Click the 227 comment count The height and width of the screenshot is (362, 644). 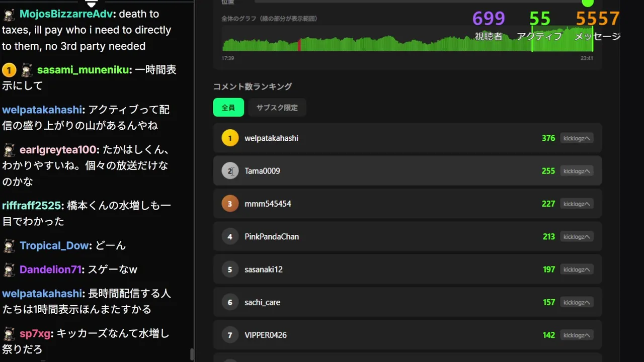548,204
